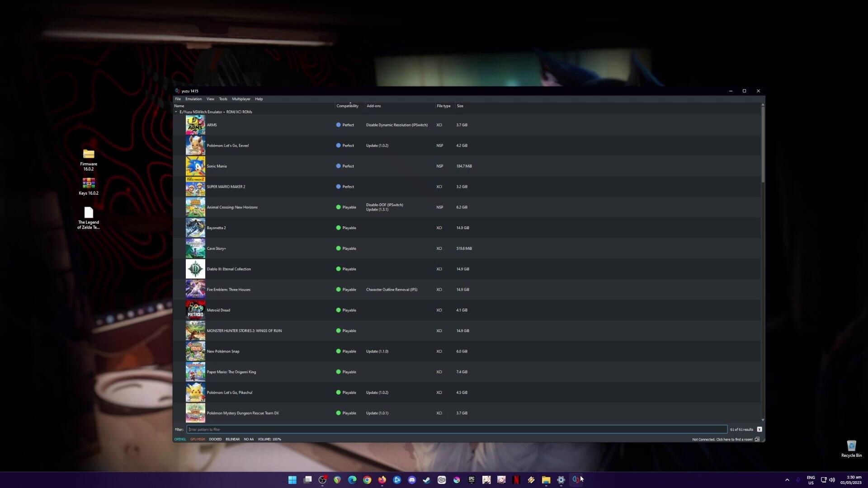Open the Emulation menu

pos(193,99)
